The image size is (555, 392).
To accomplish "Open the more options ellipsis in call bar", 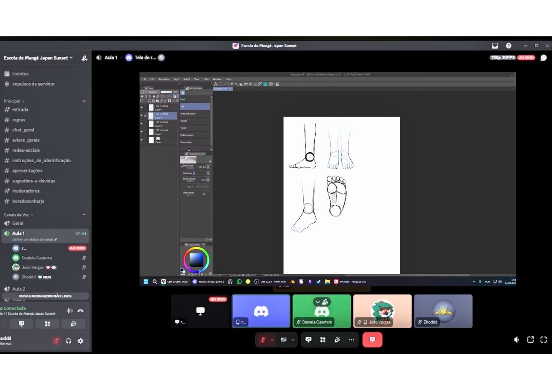I will (351, 340).
